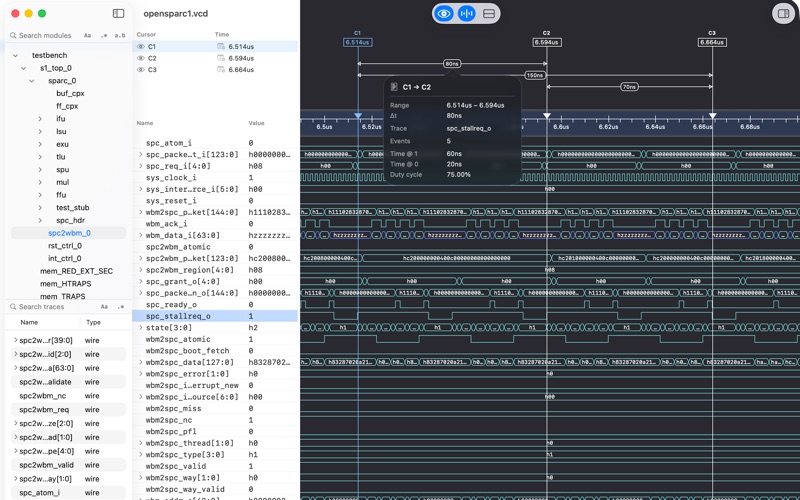Collapse the testbench tree node
Screen dimensions: 800x500
15,55
